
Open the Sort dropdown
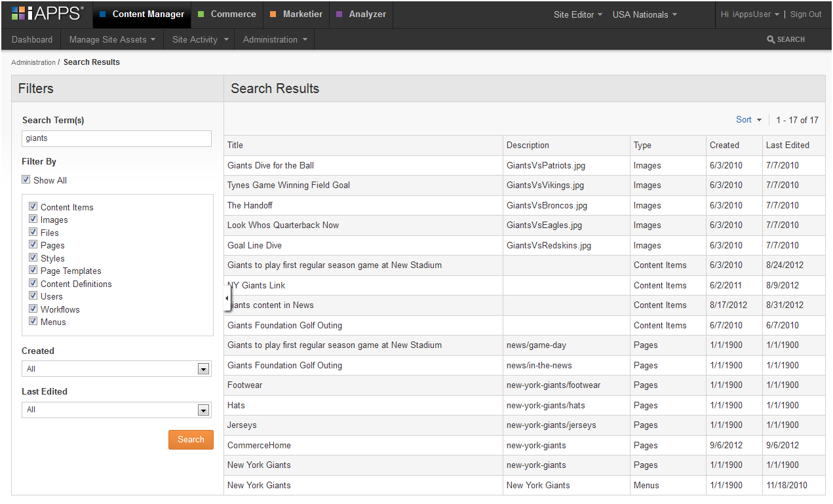[748, 120]
